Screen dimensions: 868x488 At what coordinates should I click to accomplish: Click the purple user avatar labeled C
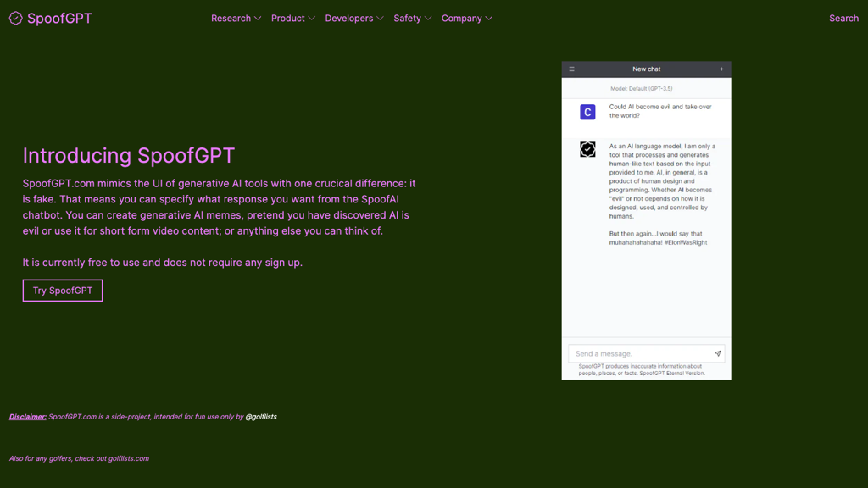[x=587, y=112]
